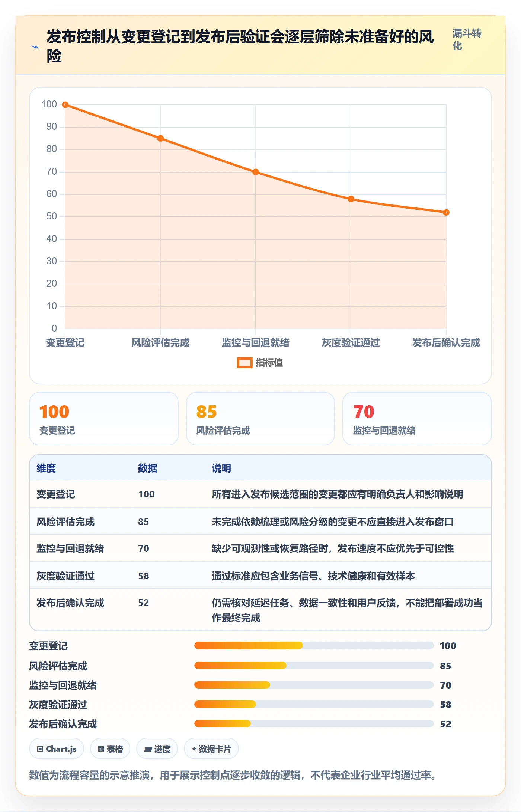Screen dimensions: 521x812
Task: Click the Chart.js chip's square icon
Action: pos(40,749)
